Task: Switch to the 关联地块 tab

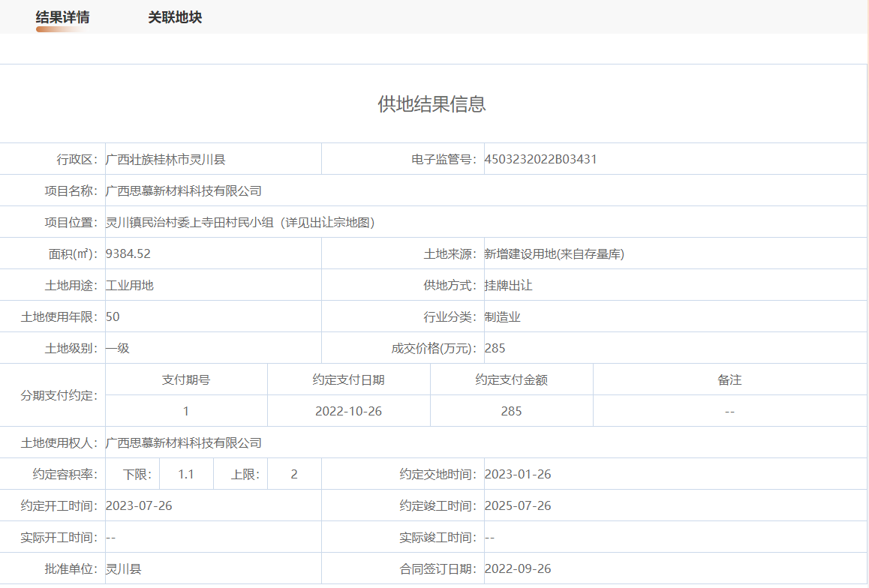Action: click(175, 17)
